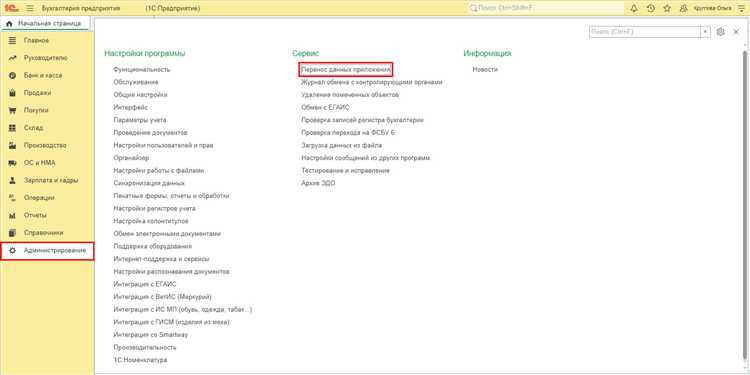
Task: Open the gear settings icon near search
Action: (x=721, y=32)
